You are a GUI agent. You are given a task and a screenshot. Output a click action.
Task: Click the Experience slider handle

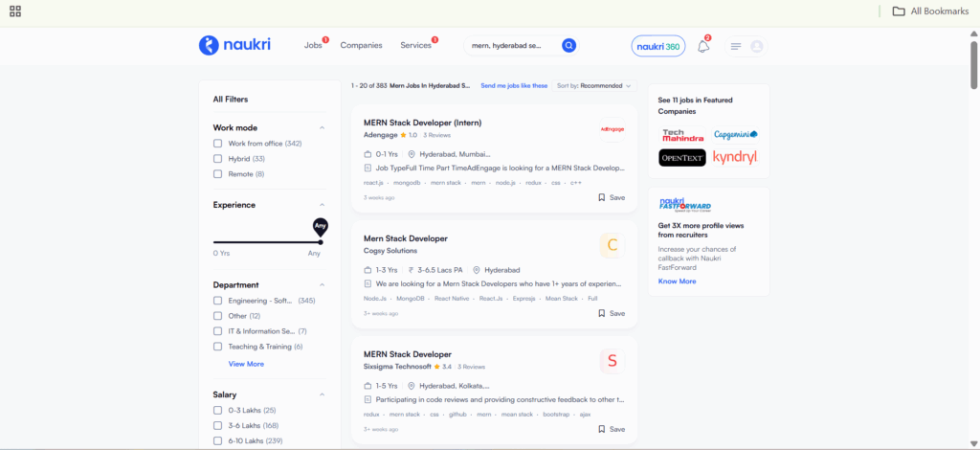[x=320, y=241]
